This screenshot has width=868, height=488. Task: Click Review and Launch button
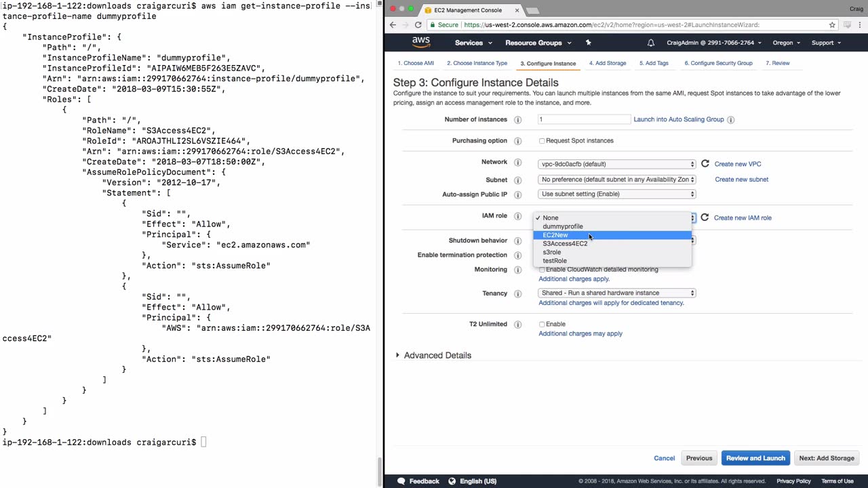[x=755, y=458]
